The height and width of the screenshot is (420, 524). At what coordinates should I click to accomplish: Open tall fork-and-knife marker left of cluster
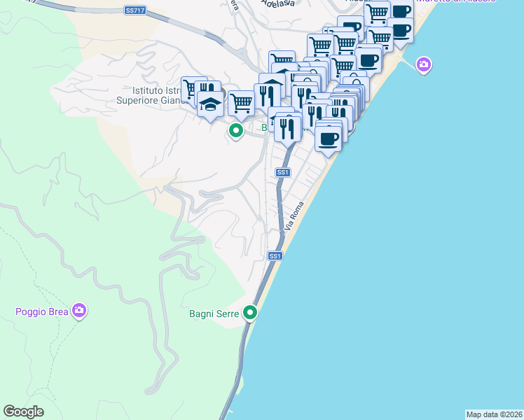coord(267,97)
